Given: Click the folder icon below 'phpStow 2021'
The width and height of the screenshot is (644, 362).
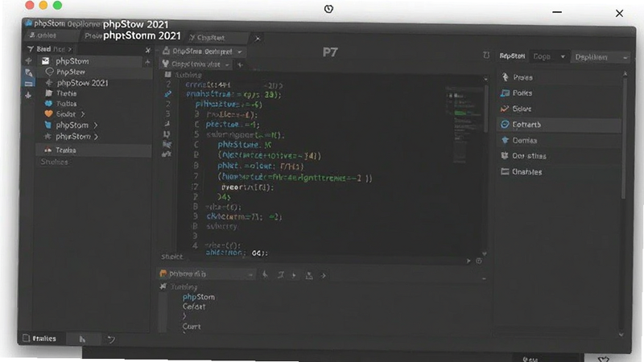Looking at the screenshot, I should point(49,93).
